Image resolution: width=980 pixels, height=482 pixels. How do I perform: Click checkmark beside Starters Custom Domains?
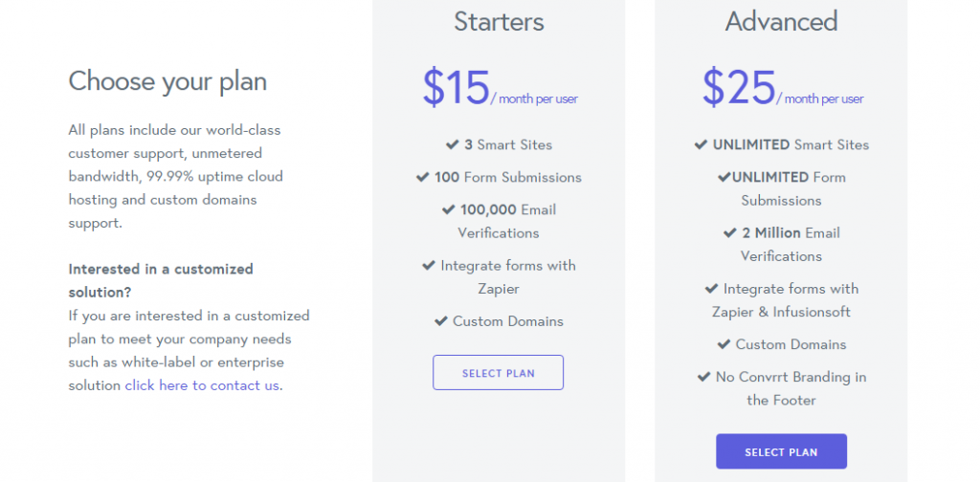click(x=440, y=321)
